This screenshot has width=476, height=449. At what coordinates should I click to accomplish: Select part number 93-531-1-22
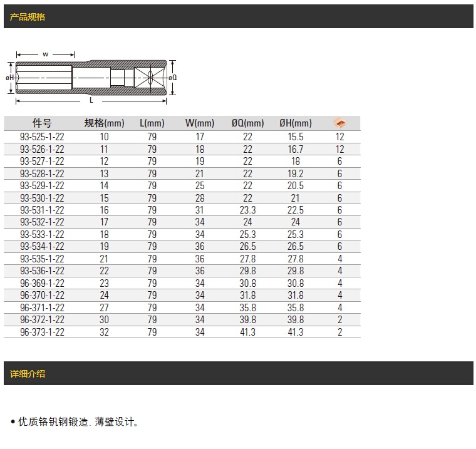pos(42,210)
